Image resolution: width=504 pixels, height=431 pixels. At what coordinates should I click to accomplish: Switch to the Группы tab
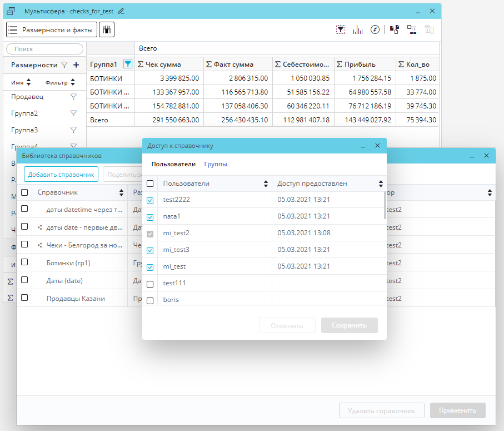tap(216, 164)
